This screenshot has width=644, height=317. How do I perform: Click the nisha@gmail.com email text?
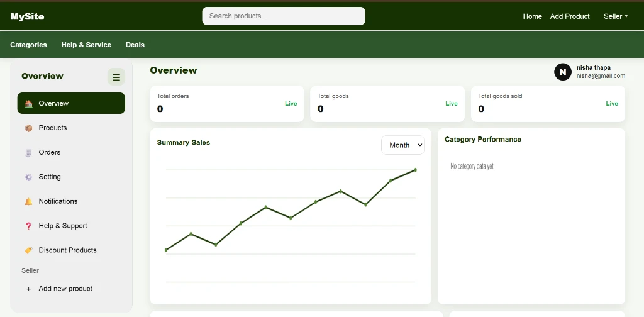(x=601, y=76)
